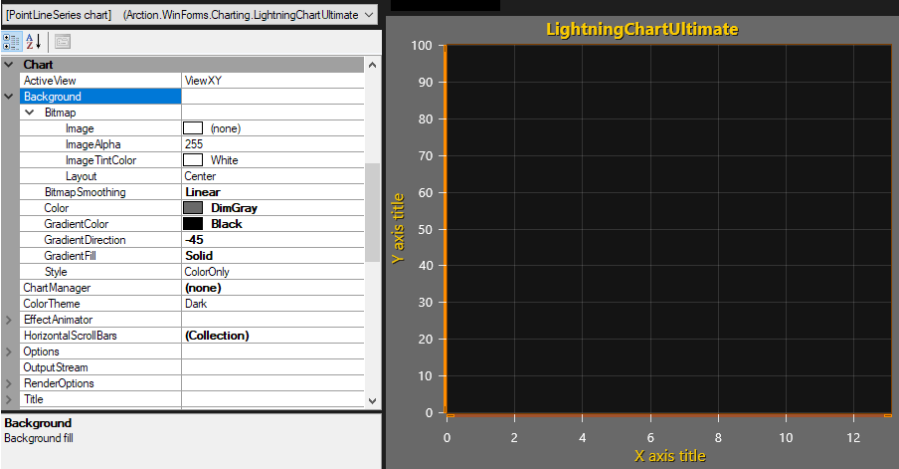Click the property grid scroll-up arrow

coord(372,65)
